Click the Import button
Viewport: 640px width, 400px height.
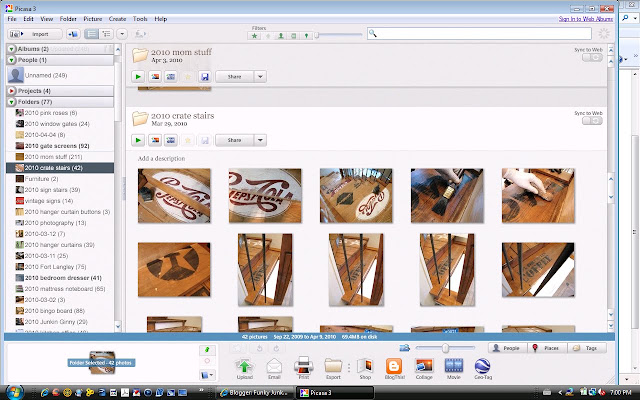point(35,34)
